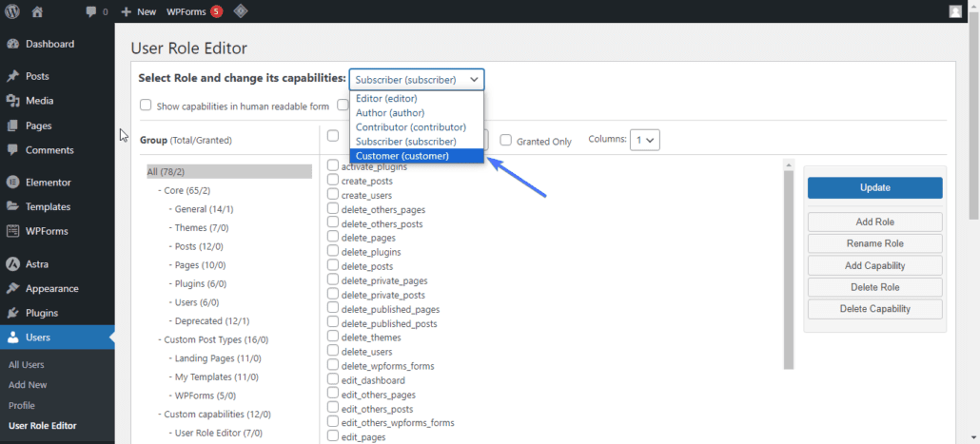Check the delete_users capability
This screenshot has width=980, height=444.
(333, 351)
